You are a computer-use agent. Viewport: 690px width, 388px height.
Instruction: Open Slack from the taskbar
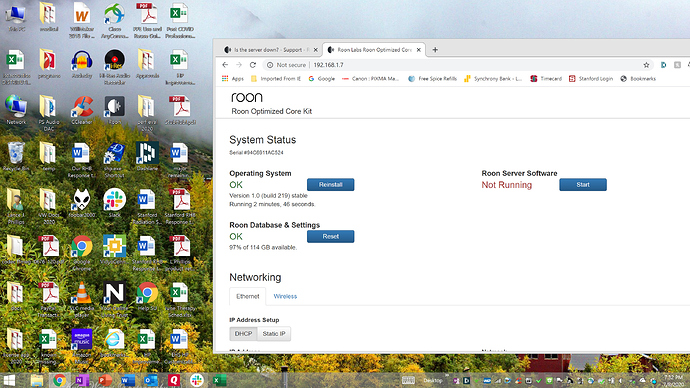pos(196,380)
